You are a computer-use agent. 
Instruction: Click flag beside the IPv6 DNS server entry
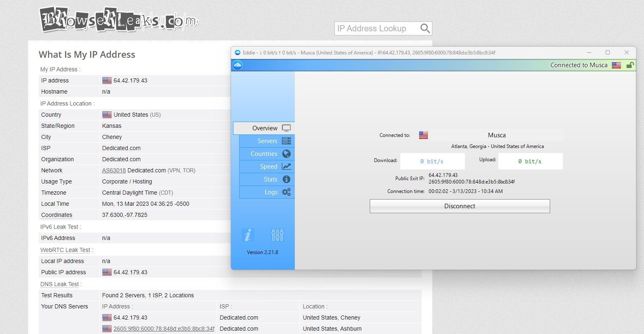107,329
